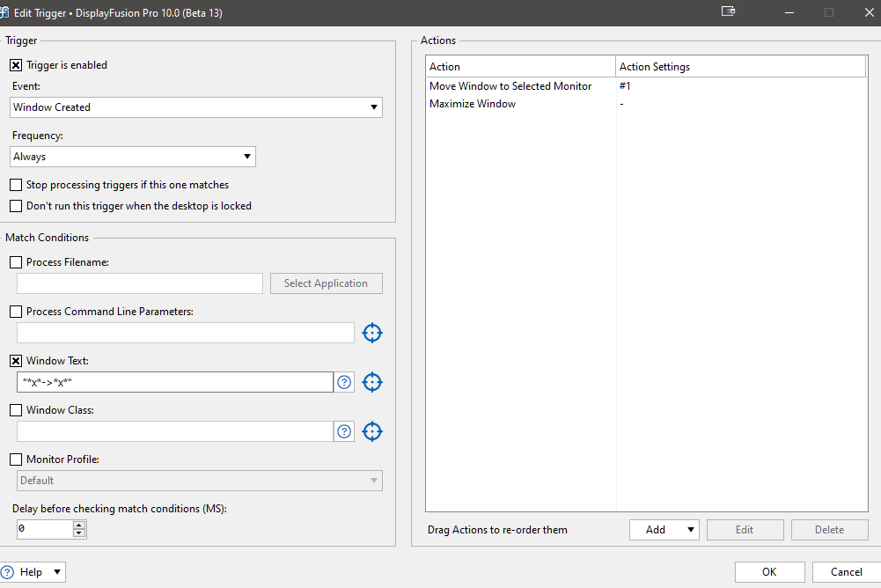Click target icon beside Process Command Line Parameters

point(372,333)
